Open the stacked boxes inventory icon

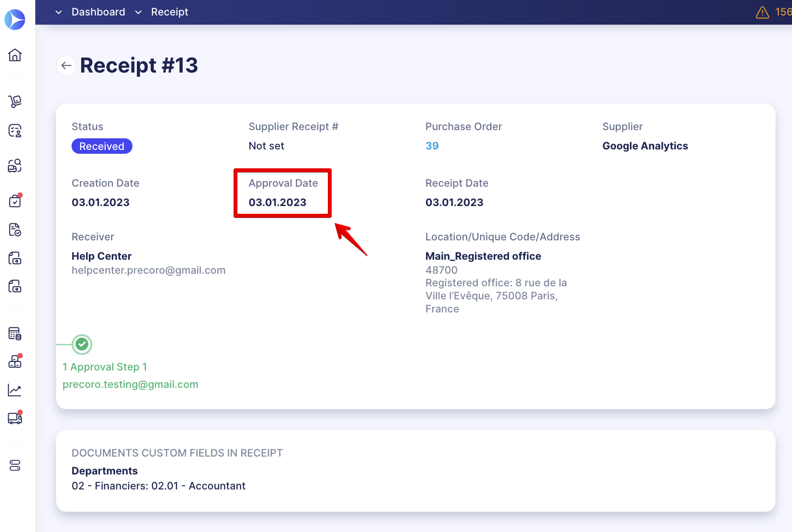pyautogui.click(x=15, y=361)
